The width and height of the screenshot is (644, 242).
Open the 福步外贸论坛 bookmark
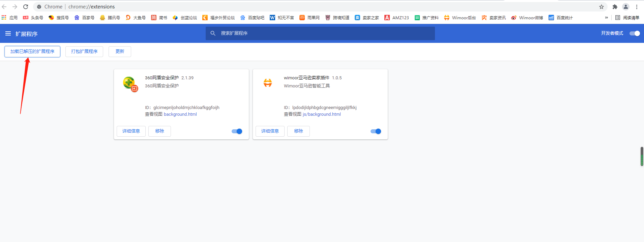(218, 18)
